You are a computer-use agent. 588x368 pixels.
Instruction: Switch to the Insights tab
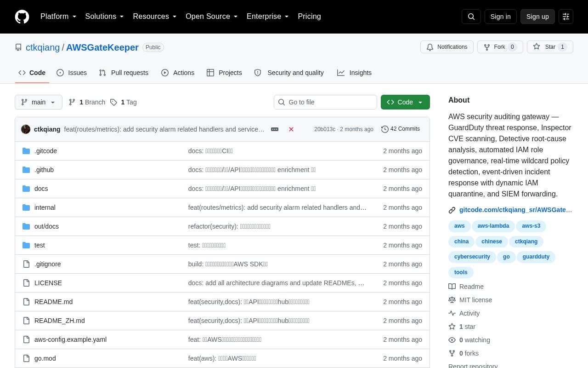click(x=354, y=73)
